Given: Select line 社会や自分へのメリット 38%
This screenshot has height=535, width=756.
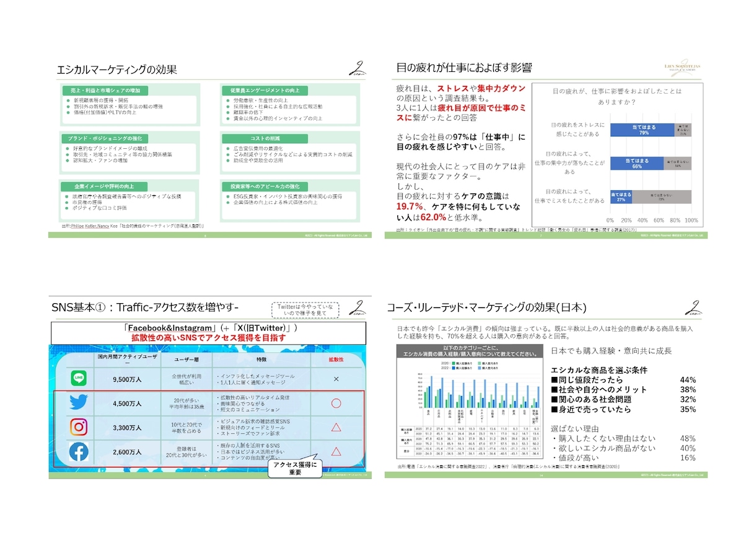Looking at the screenshot, I should [x=623, y=389].
